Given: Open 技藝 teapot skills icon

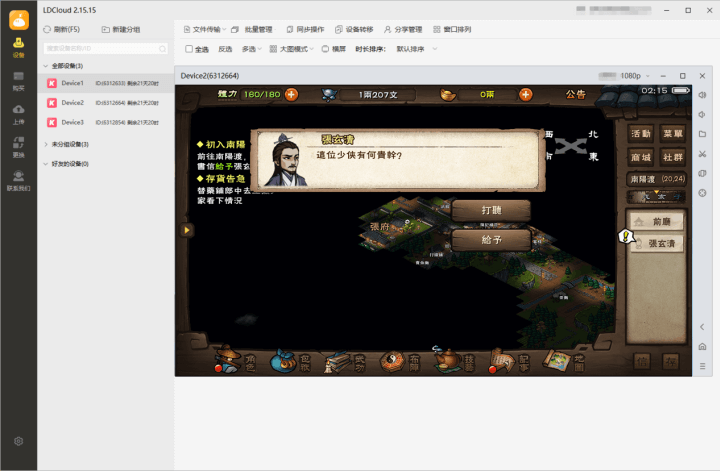Looking at the screenshot, I should (x=455, y=360).
